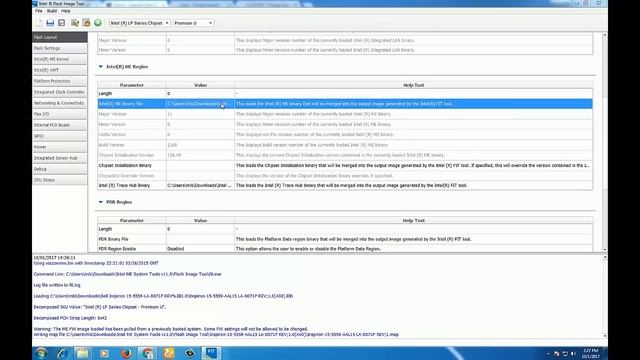Click the Intel (R) Trace Hub Binary parameter

pos(124,185)
